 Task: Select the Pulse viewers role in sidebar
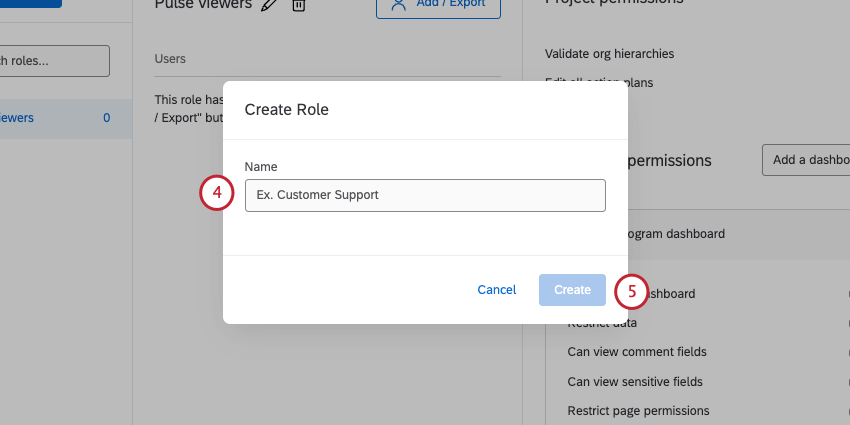(20, 118)
